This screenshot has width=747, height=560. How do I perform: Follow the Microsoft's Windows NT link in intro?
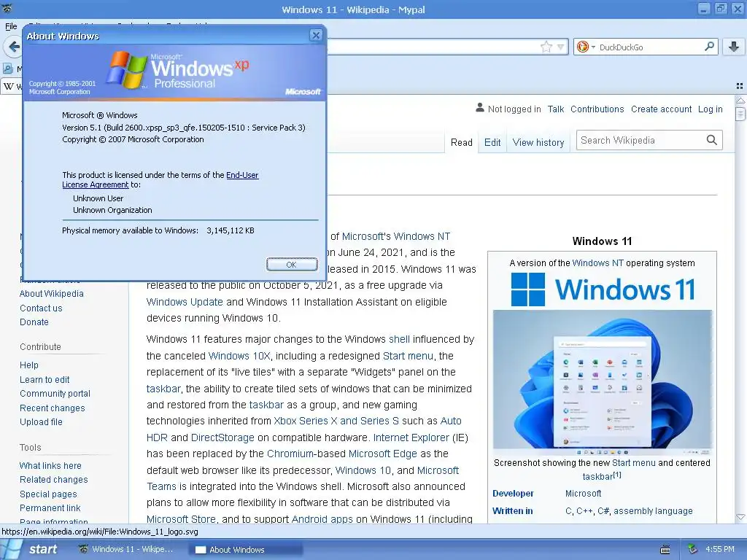tap(396, 236)
